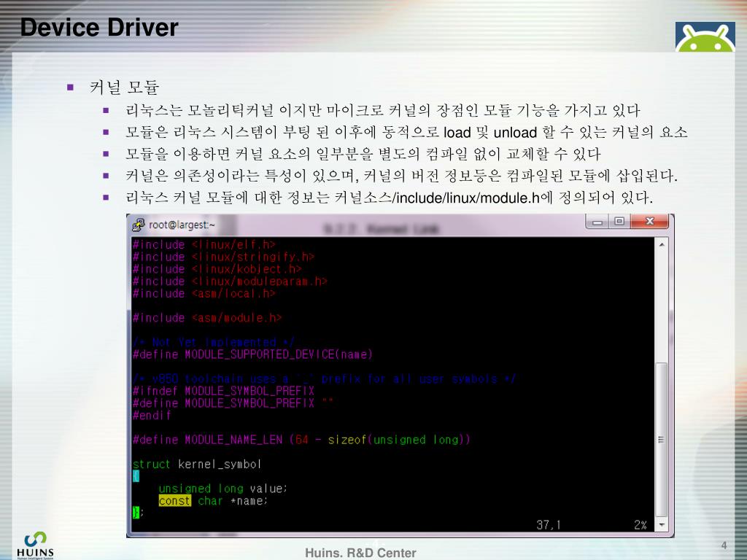This screenshot has width=747, height=560.
Task: Click the cyan highlighted opening brace
Action: 136,476
